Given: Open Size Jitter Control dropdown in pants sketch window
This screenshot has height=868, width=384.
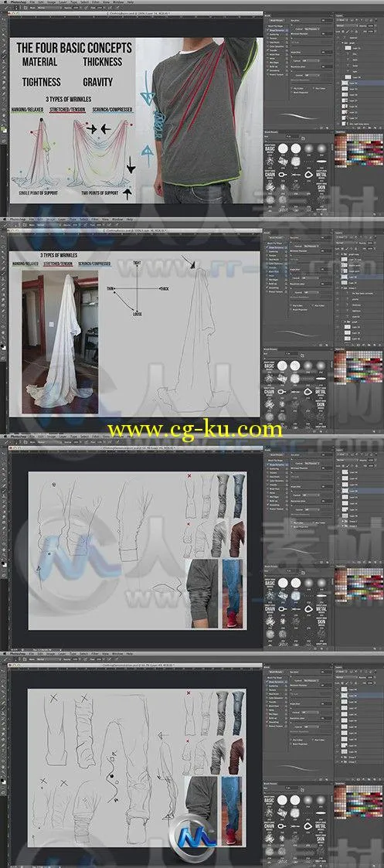Looking at the screenshot, I should pos(311,681).
